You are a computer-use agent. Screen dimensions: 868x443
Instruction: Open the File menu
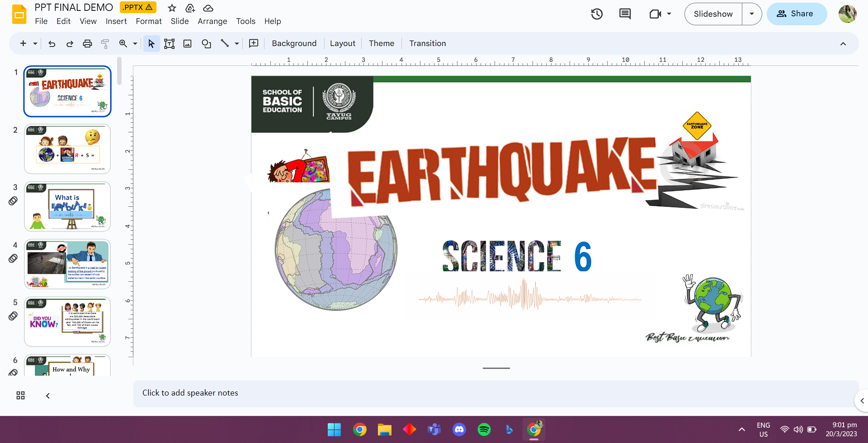(x=41, y=21)
